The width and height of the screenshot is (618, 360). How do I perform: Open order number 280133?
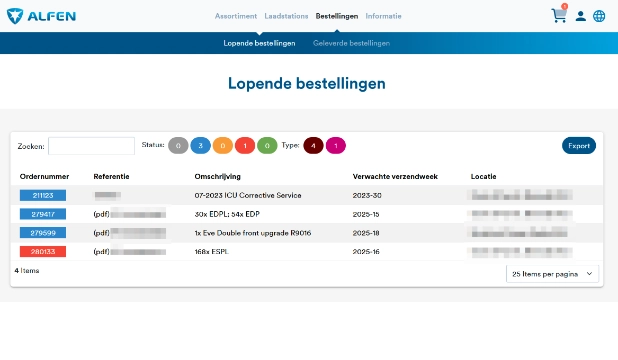click(43, 252)
